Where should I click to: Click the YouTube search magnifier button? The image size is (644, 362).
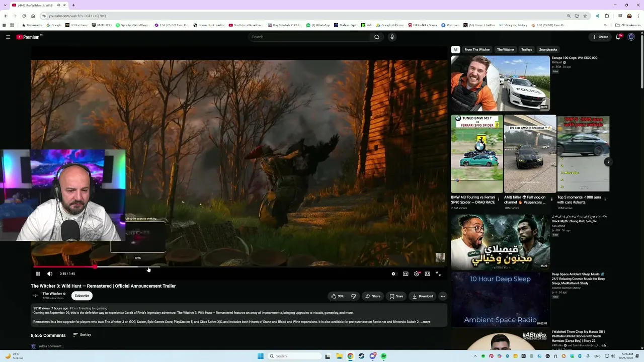pyautogui.click(x=376, y=37)
